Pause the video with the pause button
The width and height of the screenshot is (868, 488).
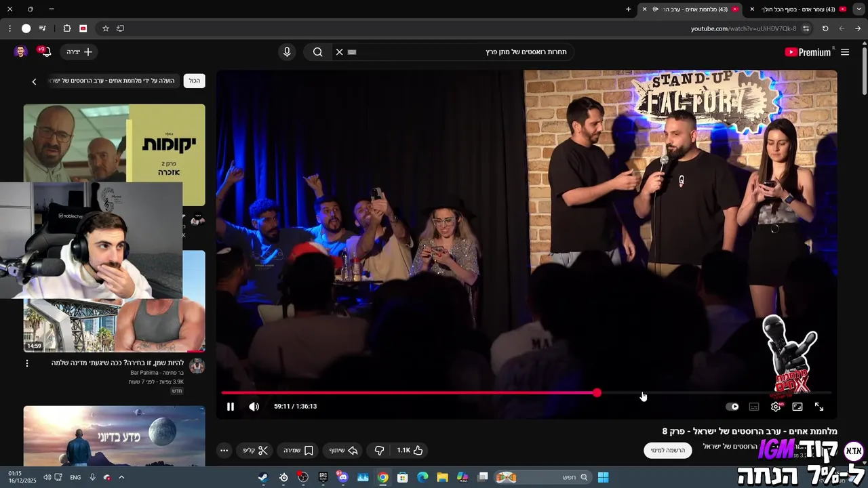coord(231,407)
